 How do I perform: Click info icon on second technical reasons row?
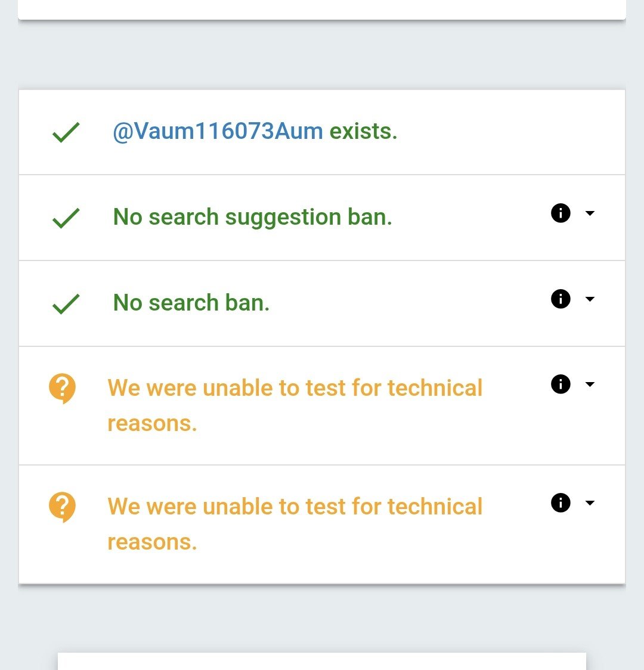point(561,502)
